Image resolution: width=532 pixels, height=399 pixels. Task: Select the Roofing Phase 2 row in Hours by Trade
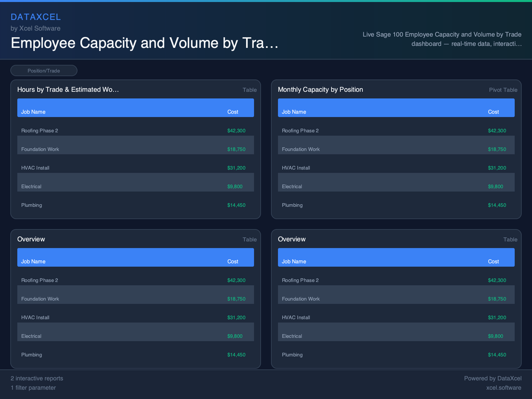(135, 130)
